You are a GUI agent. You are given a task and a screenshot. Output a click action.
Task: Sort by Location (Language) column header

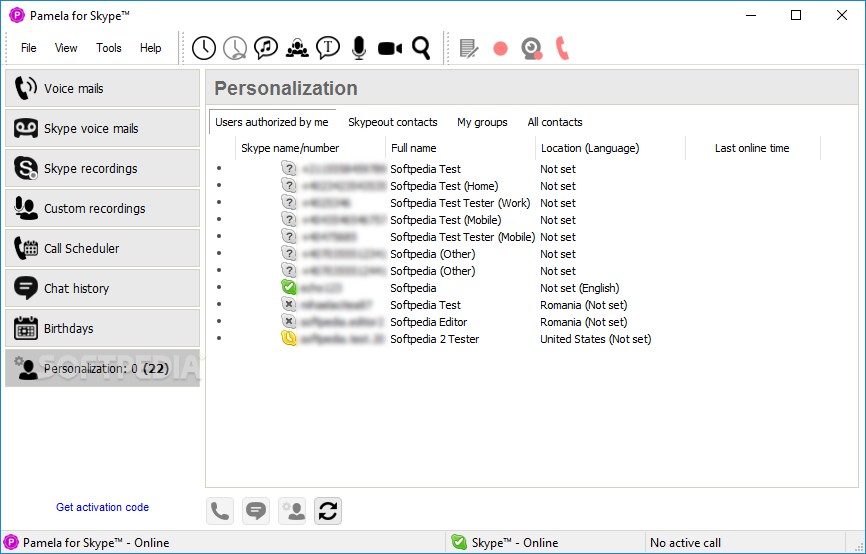pyautogui.click(x=610, y=148)
